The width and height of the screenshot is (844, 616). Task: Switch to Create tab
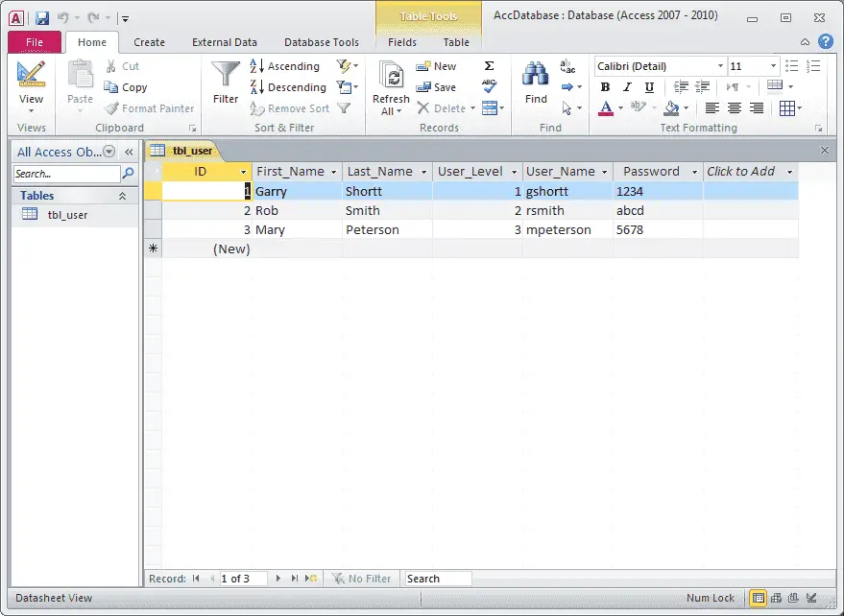[x=149, y=42]
